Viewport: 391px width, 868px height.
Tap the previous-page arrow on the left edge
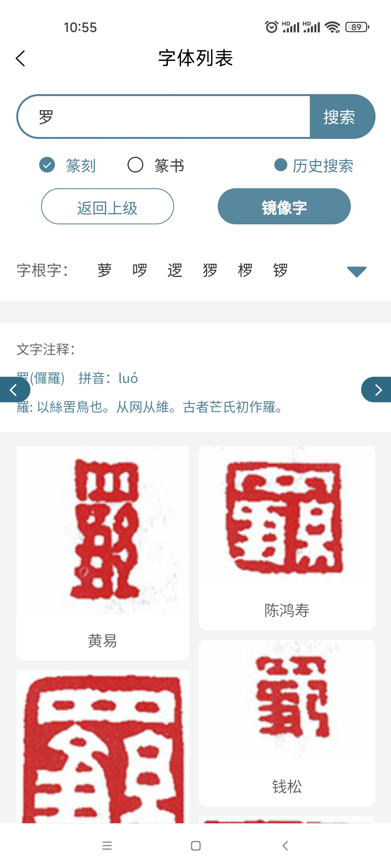[14, 390]
